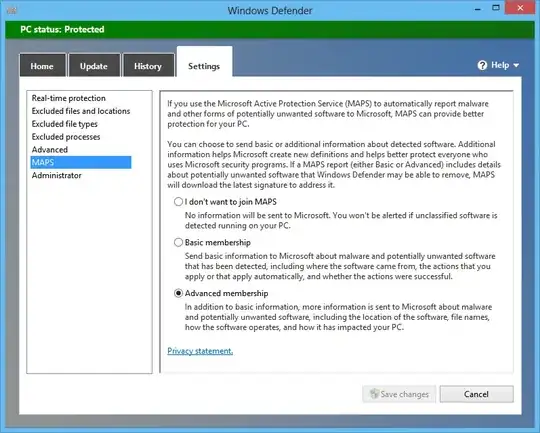Close the Windows Defender window
Image resolution: width=540 pixels, height=433 pixels.
click(x=520, y=8)
